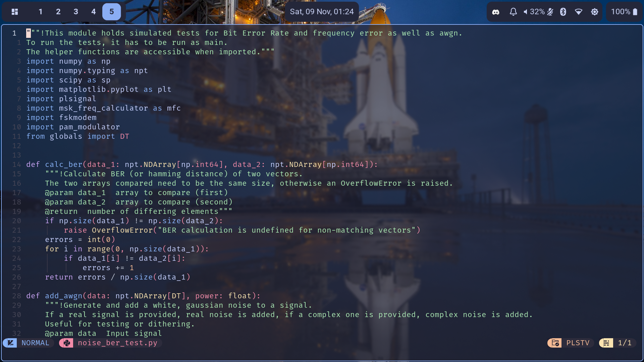
Task: Switch to workspace 3
Action: pyautogui.click(x=76, y=12)
